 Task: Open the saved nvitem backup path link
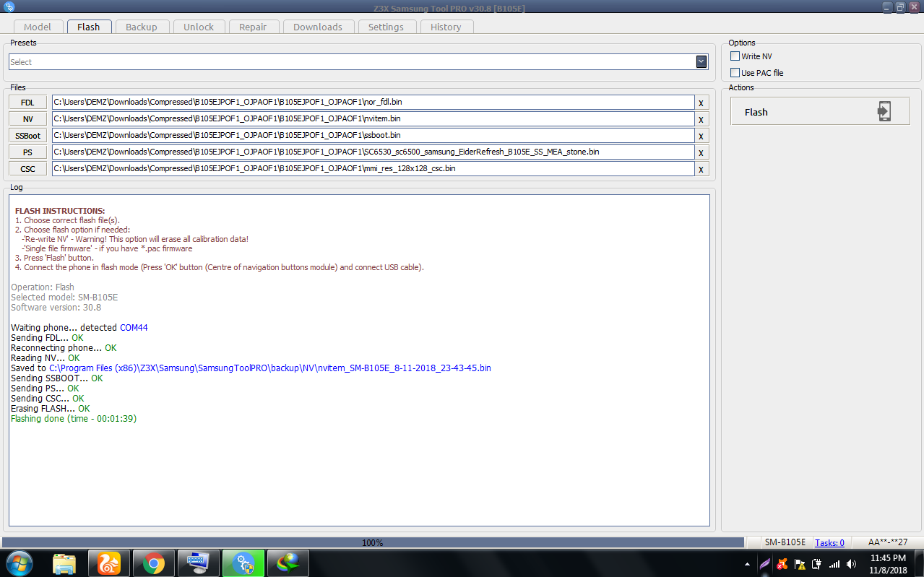(270, 368)
